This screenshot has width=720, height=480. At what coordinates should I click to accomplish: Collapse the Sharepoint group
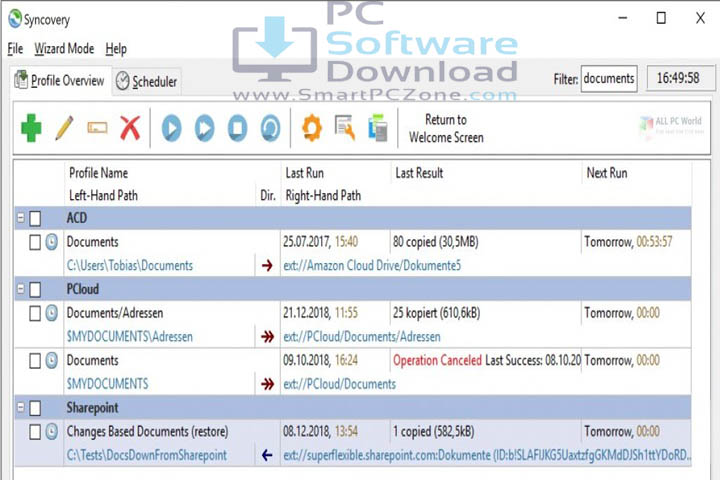pos(21,407)
